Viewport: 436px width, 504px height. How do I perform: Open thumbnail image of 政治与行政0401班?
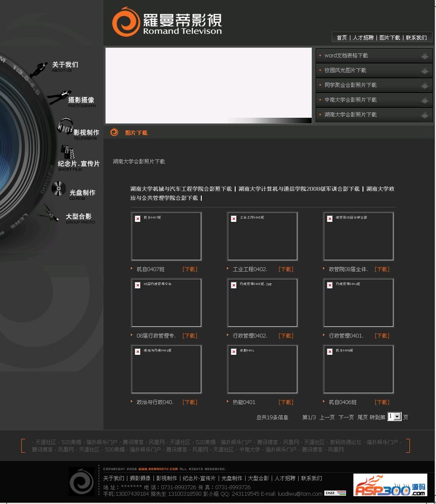coord(166,369)
